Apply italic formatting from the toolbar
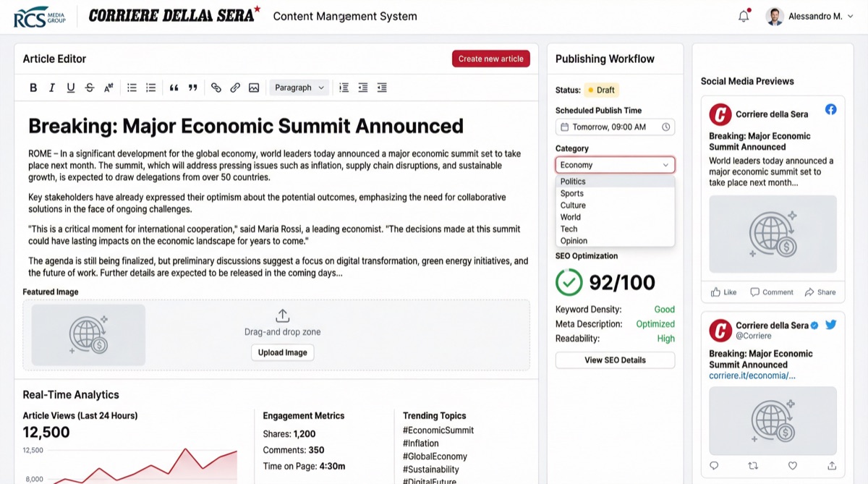This screenshot has height=484, width=868. (51, 87)
